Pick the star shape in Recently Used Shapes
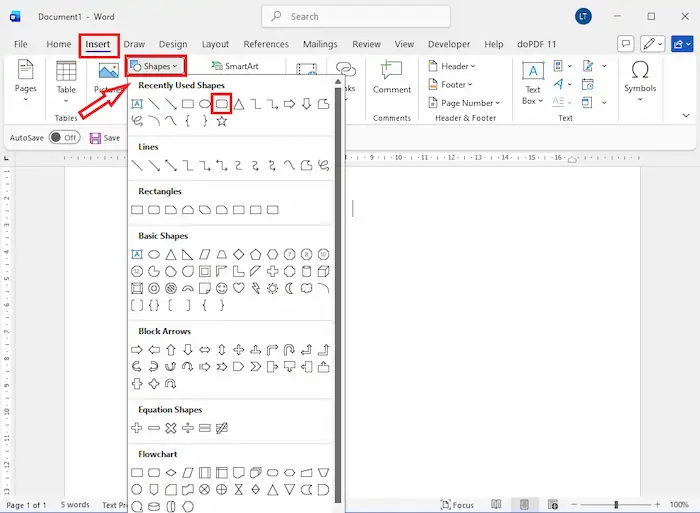Viewport: 700px width, 513px height. [x=222, y=121]
